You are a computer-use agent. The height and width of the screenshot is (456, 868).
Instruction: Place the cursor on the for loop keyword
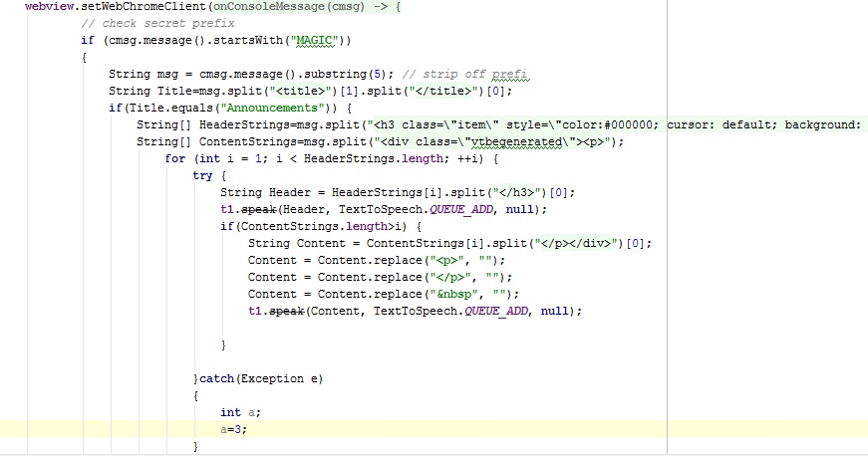tap(175, 158)
